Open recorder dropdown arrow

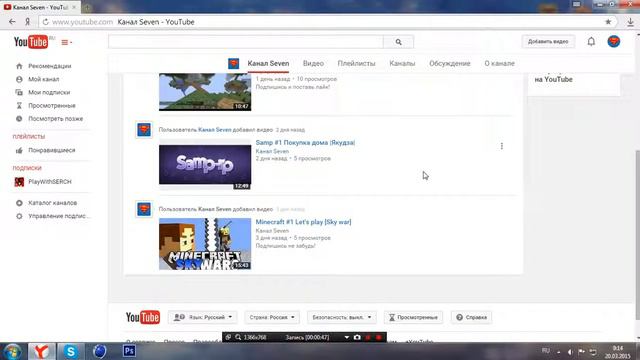coord(347,338)
